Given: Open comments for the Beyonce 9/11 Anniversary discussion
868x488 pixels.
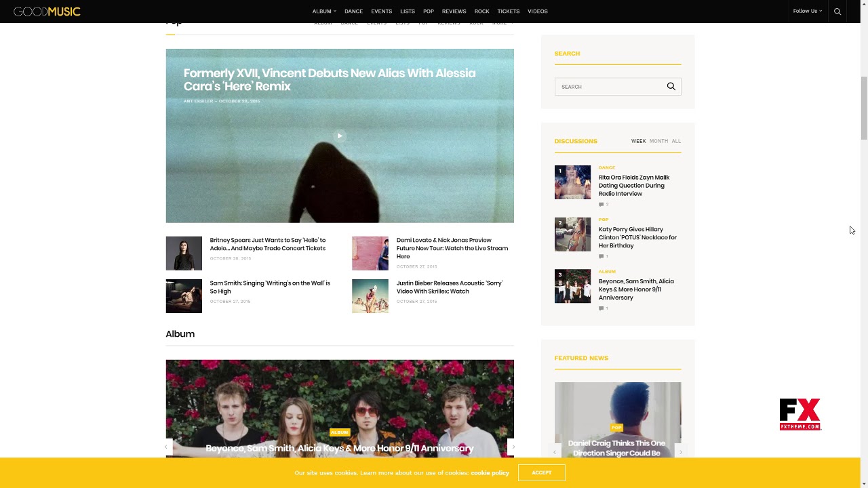Looking at the screenshot, I should (x=604, y=308).
